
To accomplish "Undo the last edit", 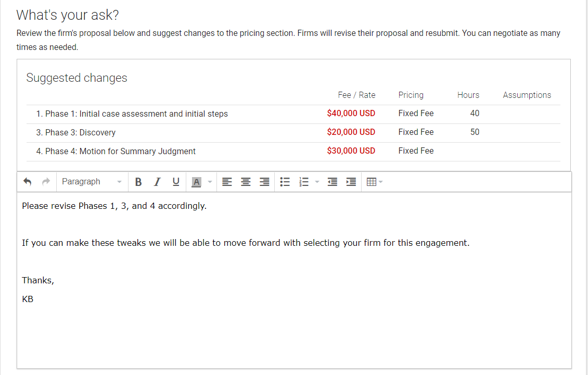I will pyautogui.click(x=28, y=182).
